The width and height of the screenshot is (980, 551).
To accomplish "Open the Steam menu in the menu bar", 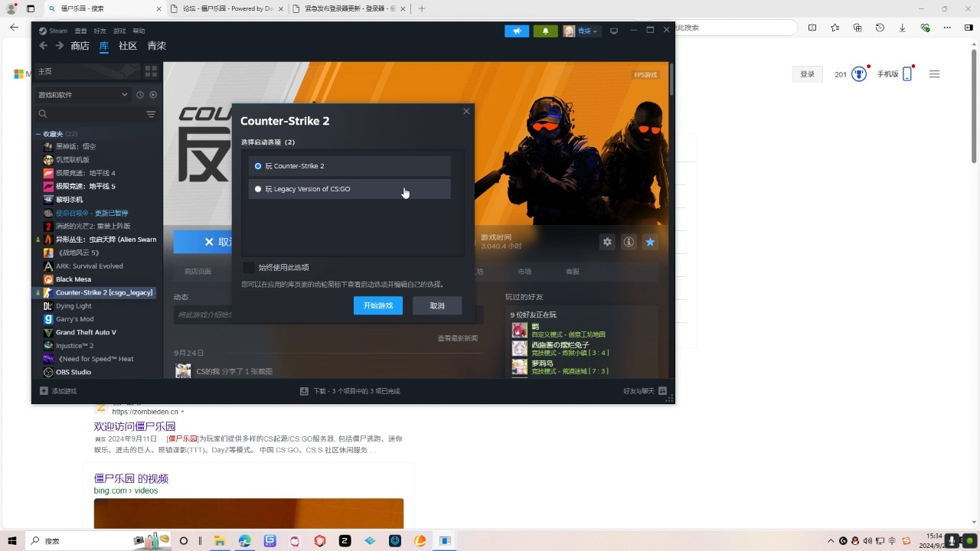I will coord(54,31).
